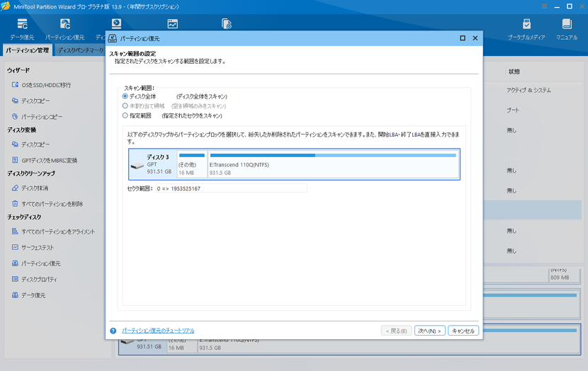The image size is (588, 371).
Task: Open the Manual (マニュアル) icon
Action: (x=567, y=29)
